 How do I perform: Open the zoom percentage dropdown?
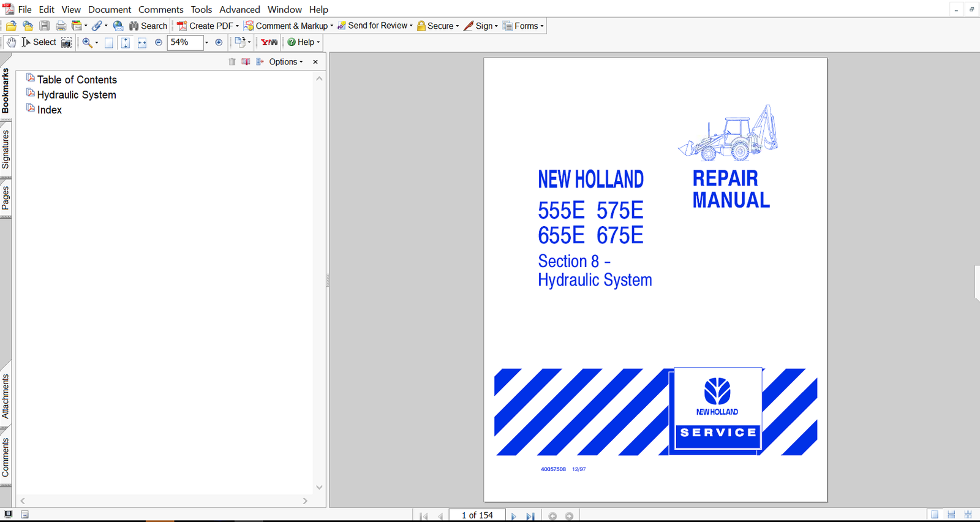click(206, 42)
